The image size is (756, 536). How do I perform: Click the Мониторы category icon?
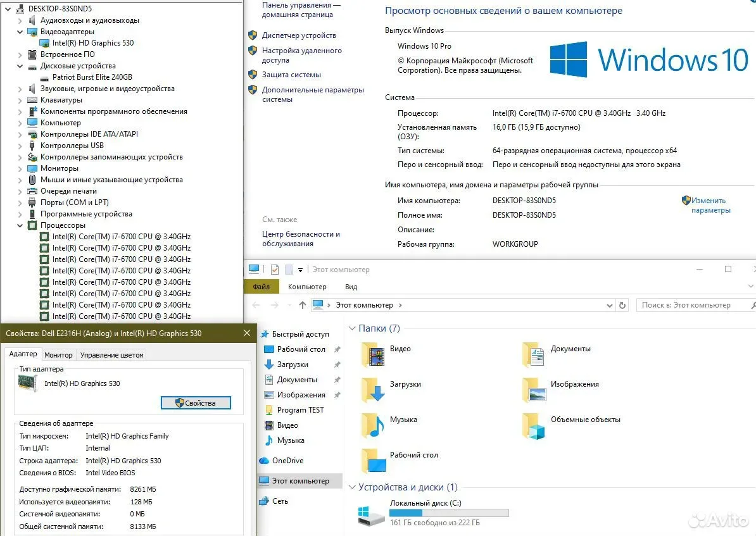[32, 168]
